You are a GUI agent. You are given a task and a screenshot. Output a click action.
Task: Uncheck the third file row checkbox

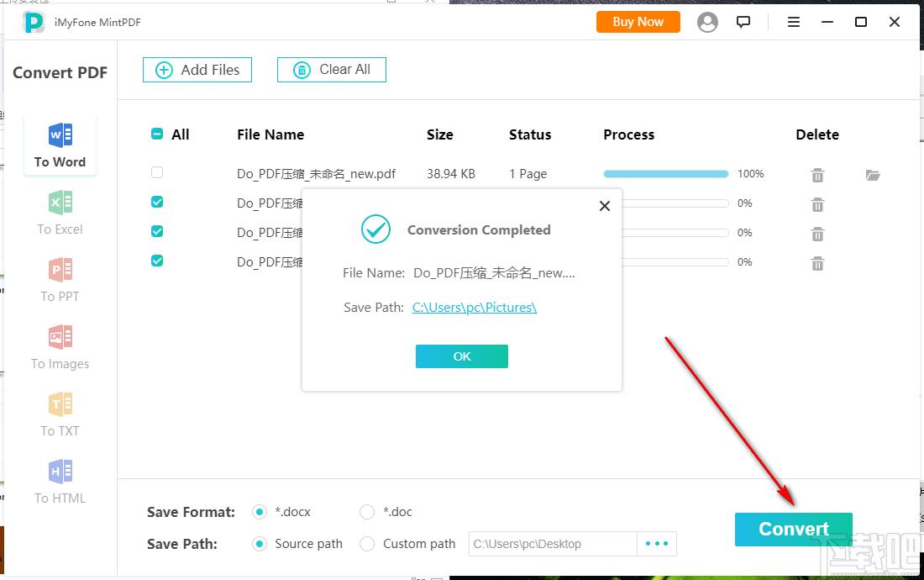pyautogui.click(x=157, y=231)
